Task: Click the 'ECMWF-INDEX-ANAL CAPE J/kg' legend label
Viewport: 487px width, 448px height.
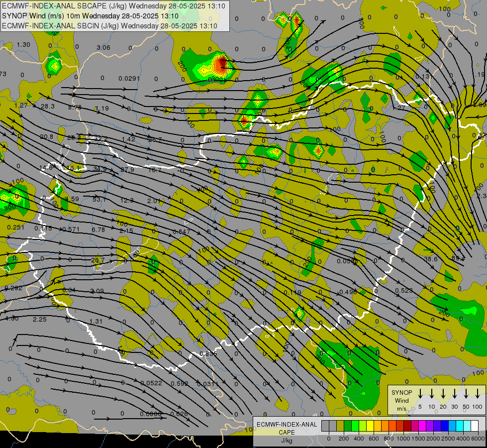Action: (287, 433)
